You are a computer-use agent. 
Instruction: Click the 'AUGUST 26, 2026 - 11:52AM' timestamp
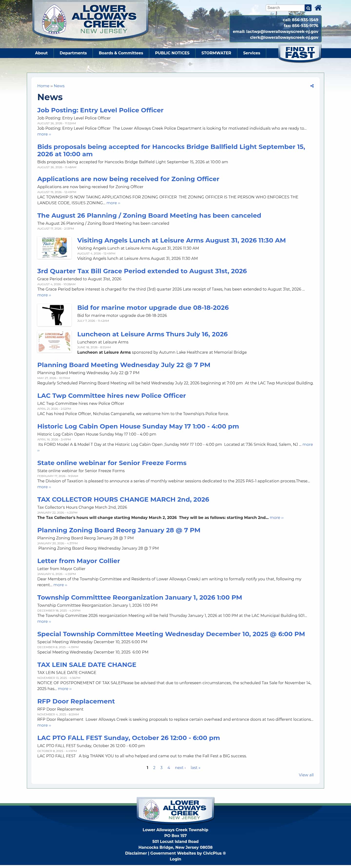(x=57, y=123)
